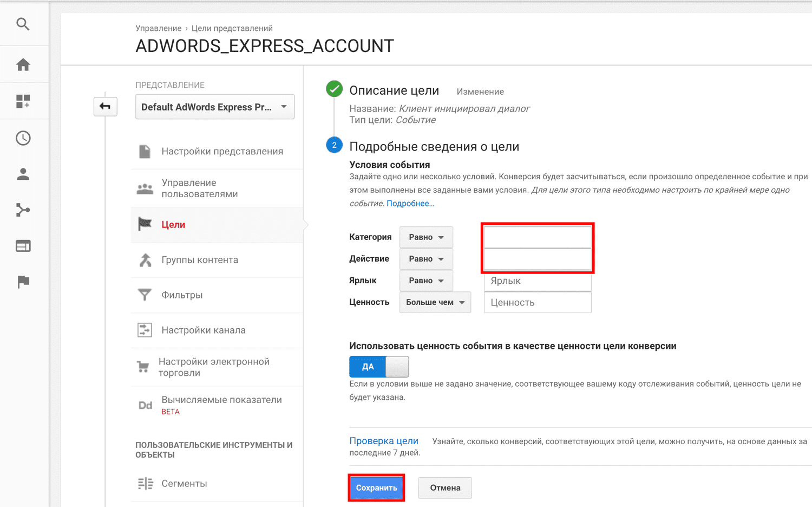812x507 pixels.
Task: Select Фильтры in the view menu
Action: (182, 295)
